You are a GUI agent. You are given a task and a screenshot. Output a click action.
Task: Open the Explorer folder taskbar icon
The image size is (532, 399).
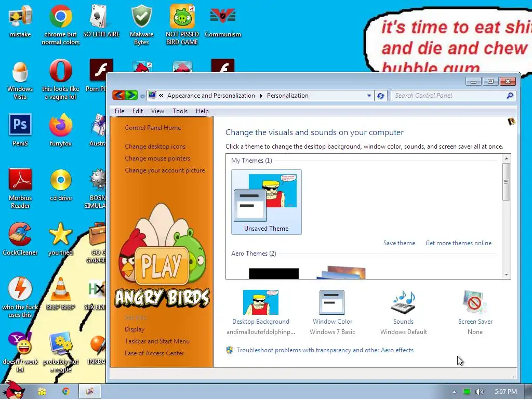tap(42, 391)
